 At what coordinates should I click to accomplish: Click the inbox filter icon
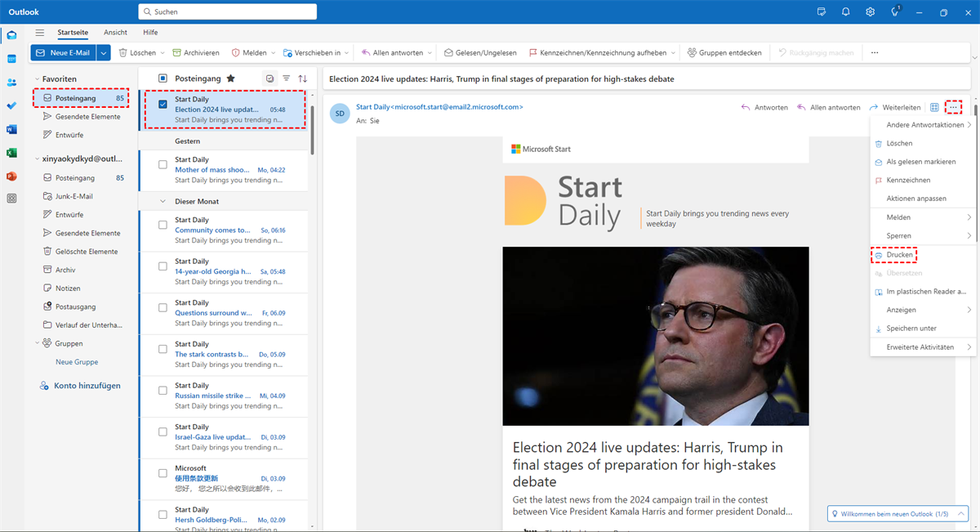coord(287,78)
